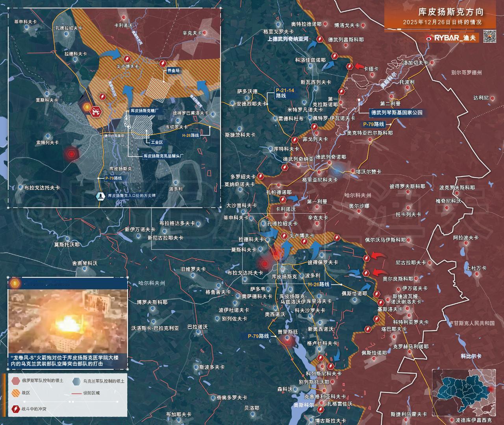The height and width of the screenshot is (425, 504).
Task: Click the clash icon left of 德武列昌斯科耶
Action: pos(320,40)
